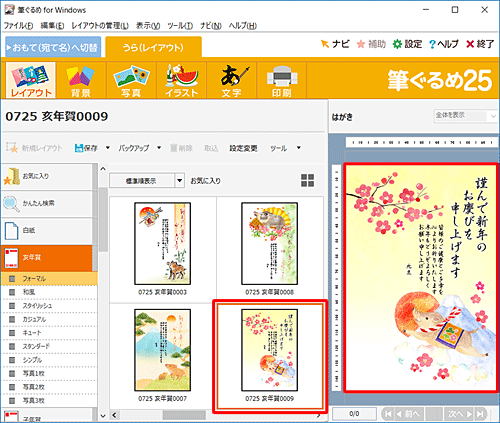
Task: Click the バックアップ button
Action: click(134, 148)
